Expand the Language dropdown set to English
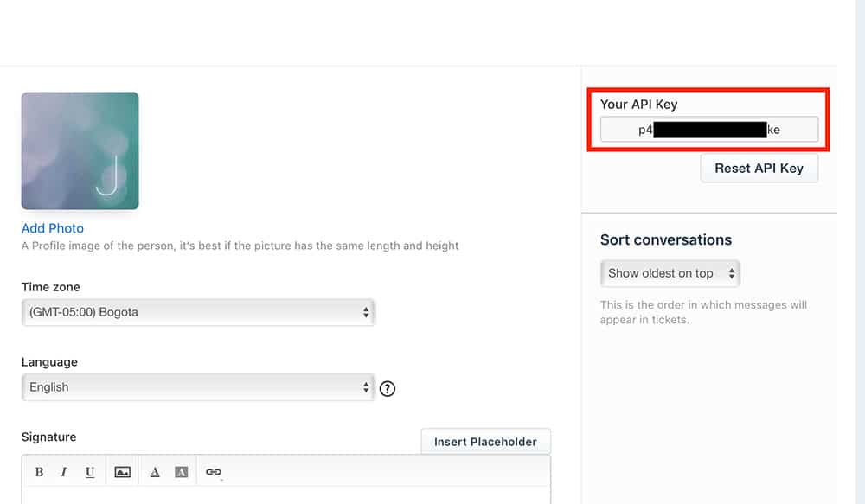This screenshot has width=865, height=504. tap(198, 387)
